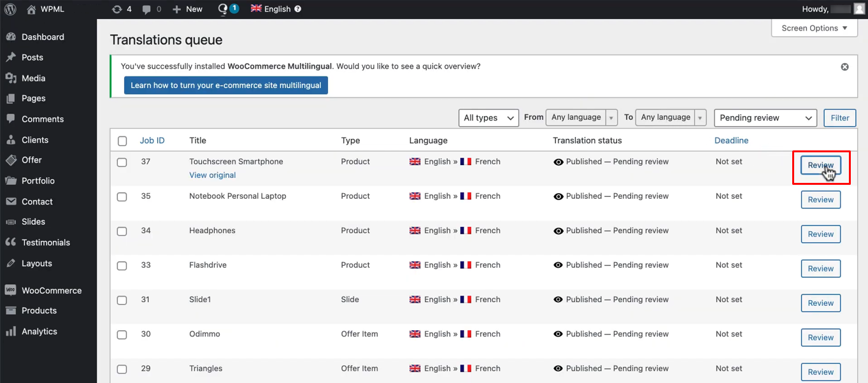
Task: Expand the From language selector
Action: point(581,118)
